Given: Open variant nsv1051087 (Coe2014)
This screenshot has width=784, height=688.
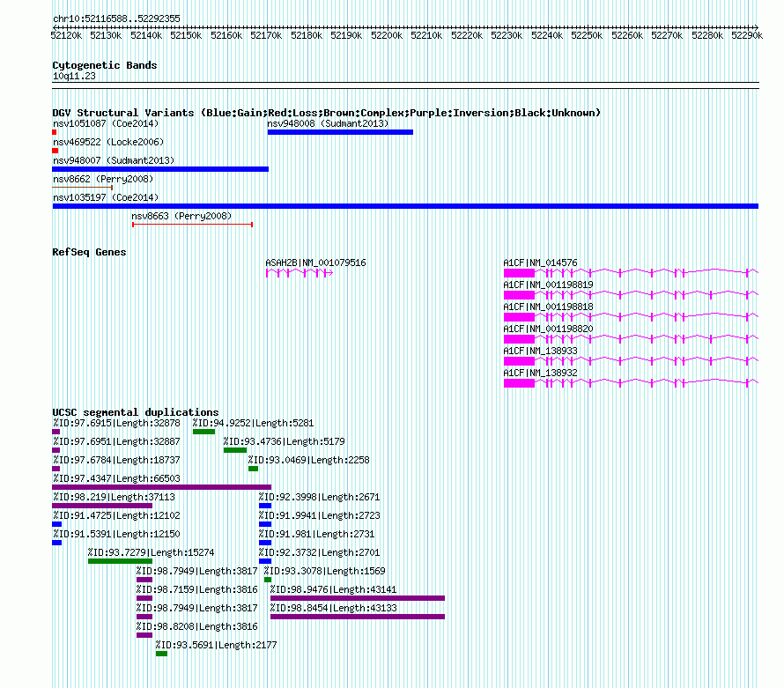Looking at the screenshot, I should click(106, 123).
